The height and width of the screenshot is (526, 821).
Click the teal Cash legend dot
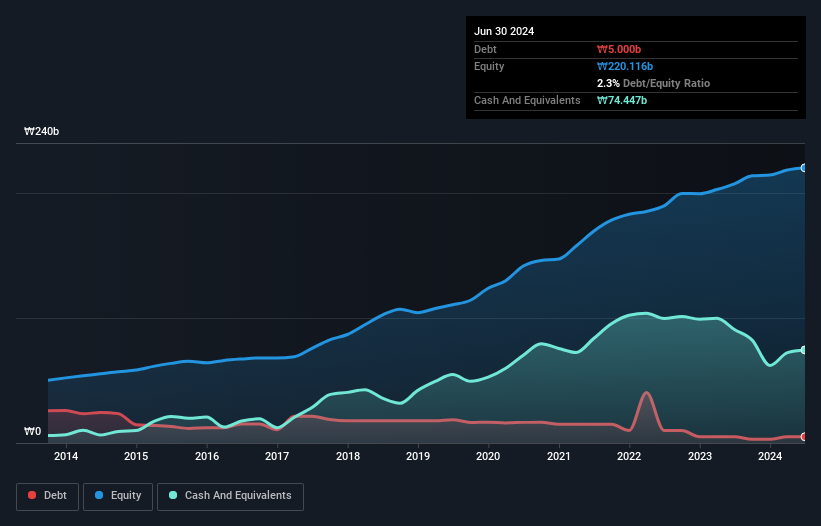click(173, 495)
